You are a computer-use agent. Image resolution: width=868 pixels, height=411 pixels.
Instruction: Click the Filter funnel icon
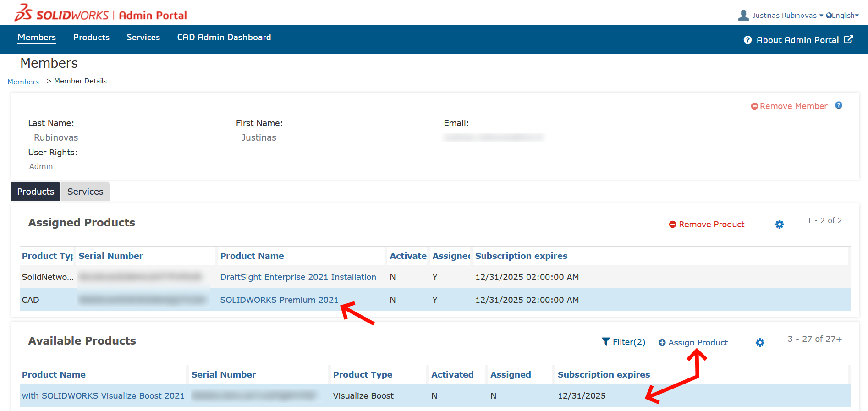click(x=606, y=342)
